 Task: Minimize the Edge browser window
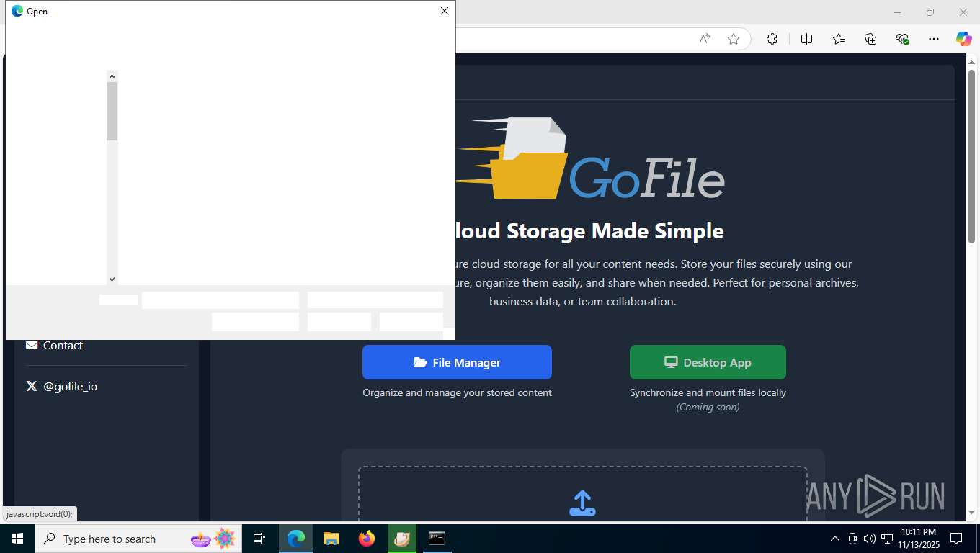pos(897,12)
